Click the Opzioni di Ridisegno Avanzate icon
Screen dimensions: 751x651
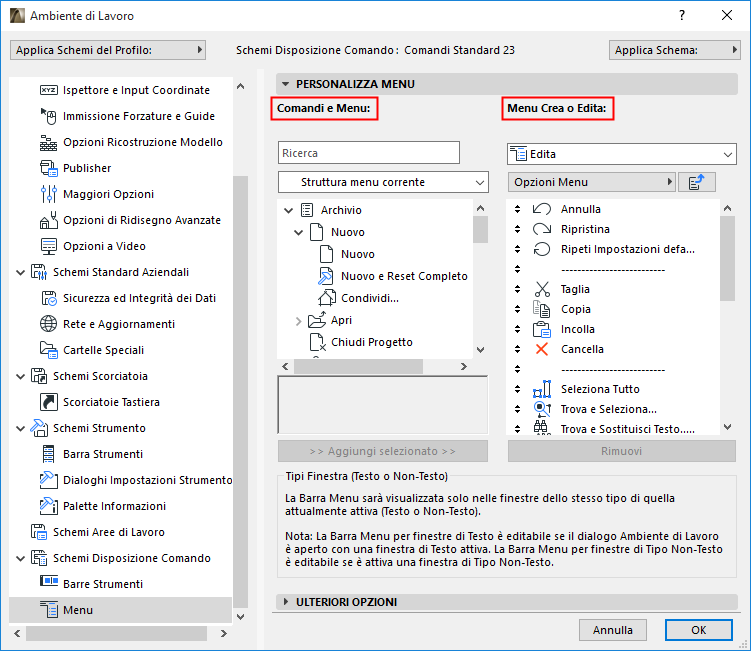(48, 220)
